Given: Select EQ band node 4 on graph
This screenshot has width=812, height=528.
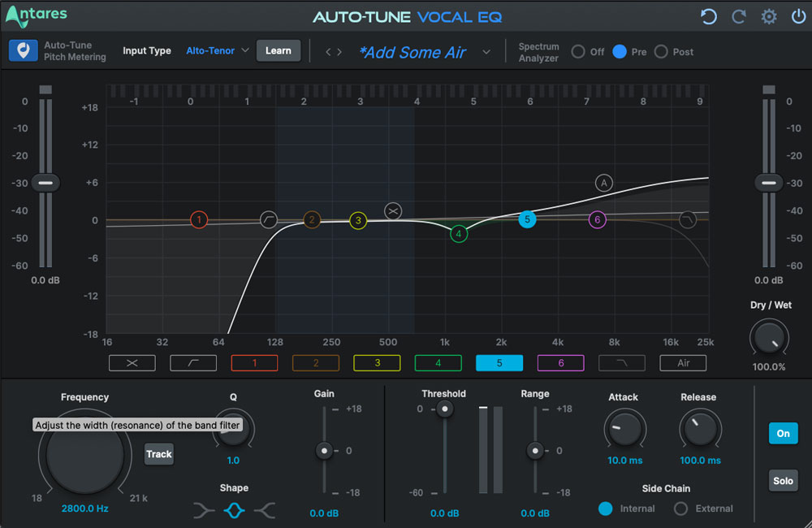Looking at the screenshot, I should (458, 234).
